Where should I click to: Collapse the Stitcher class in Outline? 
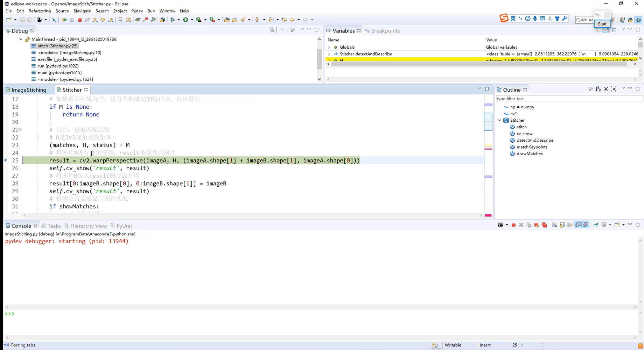pos(499,120)
